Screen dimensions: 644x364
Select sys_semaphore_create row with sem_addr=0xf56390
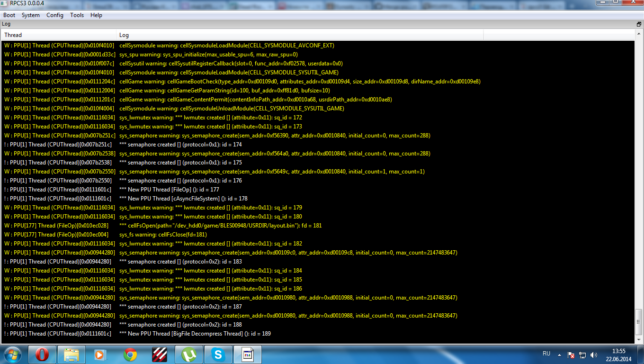[318, 136]
